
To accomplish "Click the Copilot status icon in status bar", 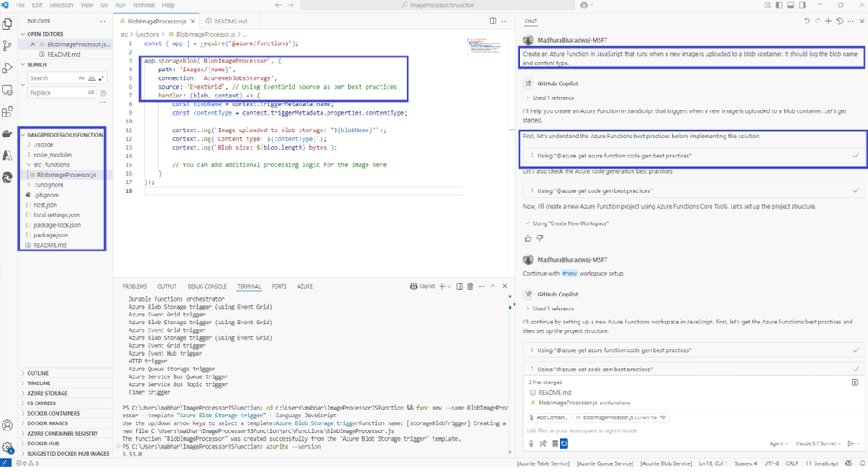I will 849,463.
